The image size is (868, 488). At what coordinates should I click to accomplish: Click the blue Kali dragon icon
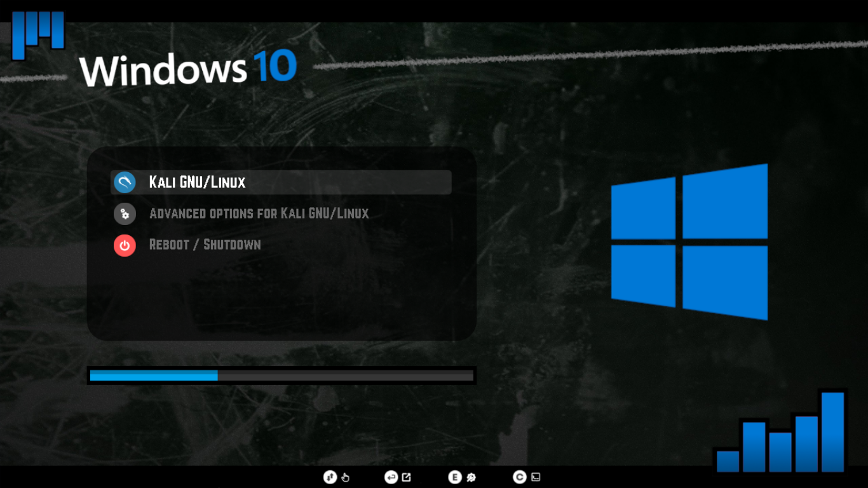point(125,182)
